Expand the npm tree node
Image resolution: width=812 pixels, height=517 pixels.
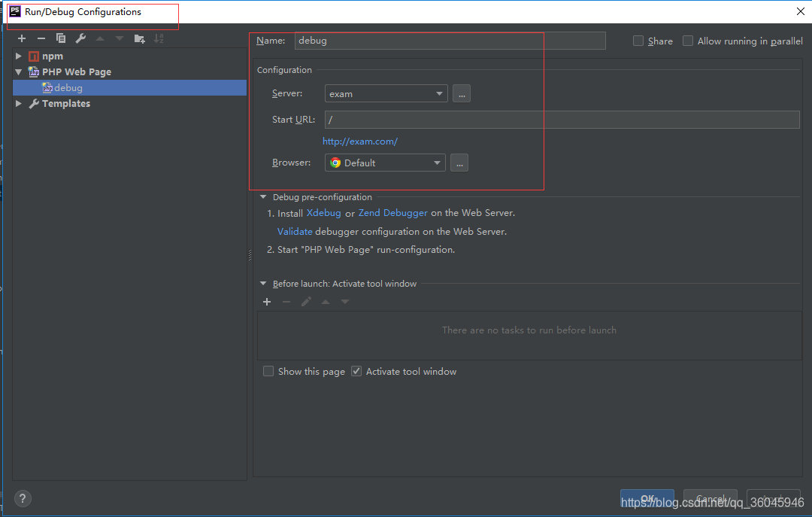[18, 56]
